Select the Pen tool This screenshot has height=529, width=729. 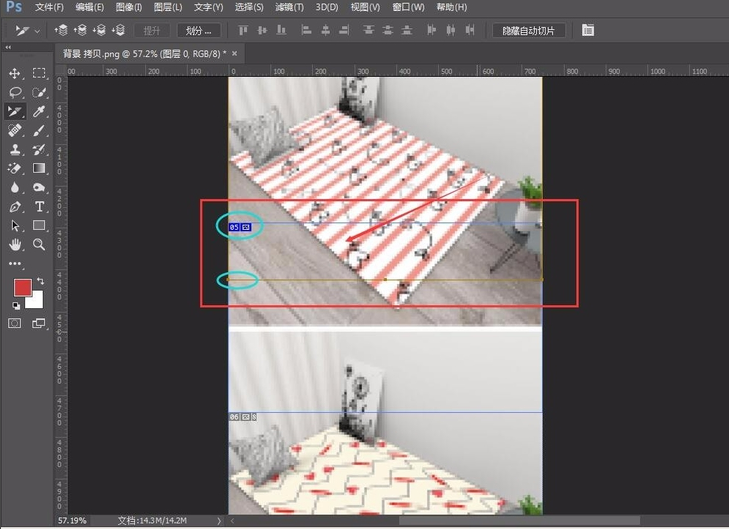coord(15,206)
